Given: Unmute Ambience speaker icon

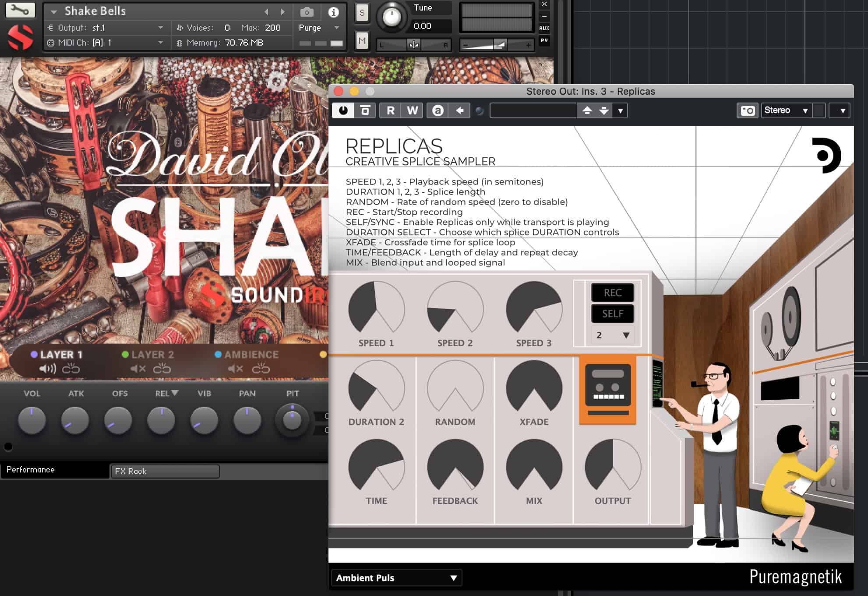Looking at the screenshot, I should [236, 369].
